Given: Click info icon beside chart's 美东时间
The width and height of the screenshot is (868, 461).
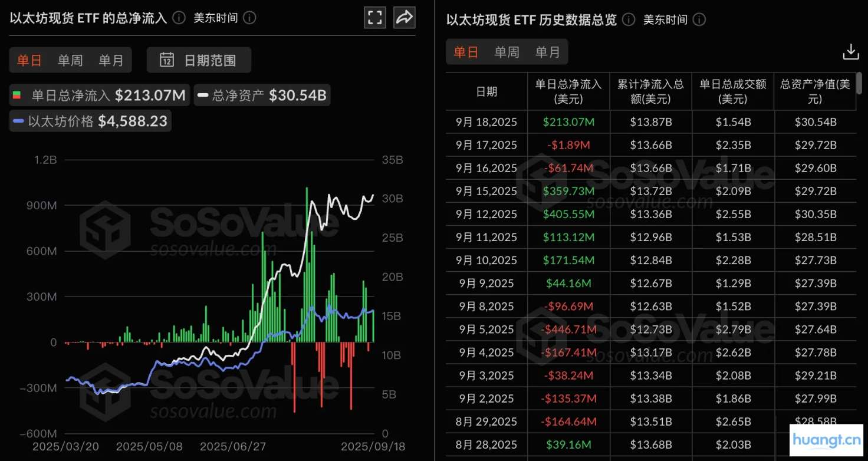Looking at the screenshot, I should (x=249, y=18).
